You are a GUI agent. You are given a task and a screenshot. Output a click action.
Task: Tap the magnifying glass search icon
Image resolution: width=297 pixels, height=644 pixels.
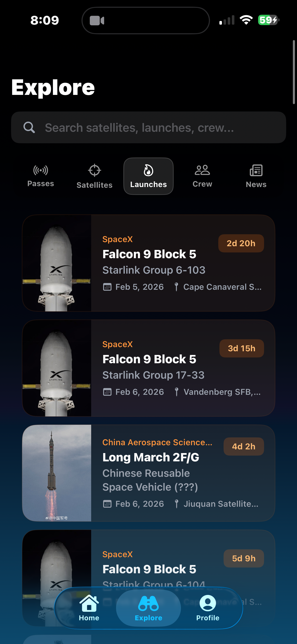[29, 128]
